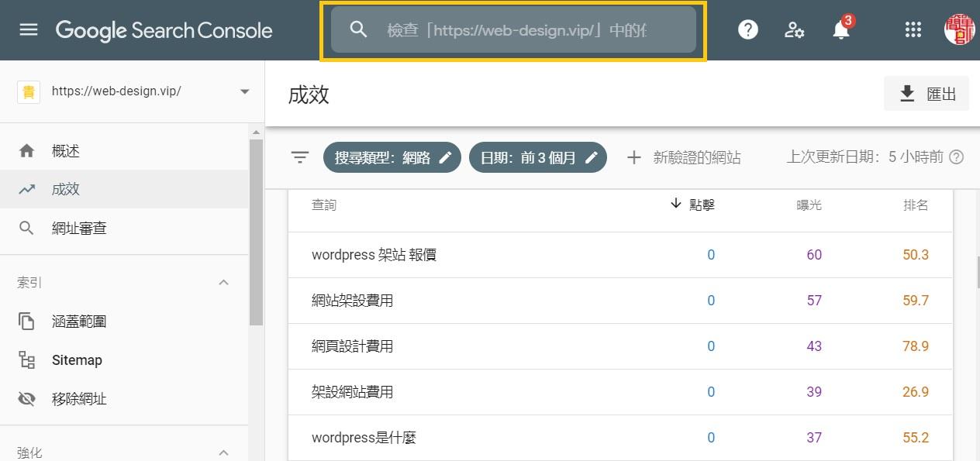Select query 架設網站費用

pos(352,392)
